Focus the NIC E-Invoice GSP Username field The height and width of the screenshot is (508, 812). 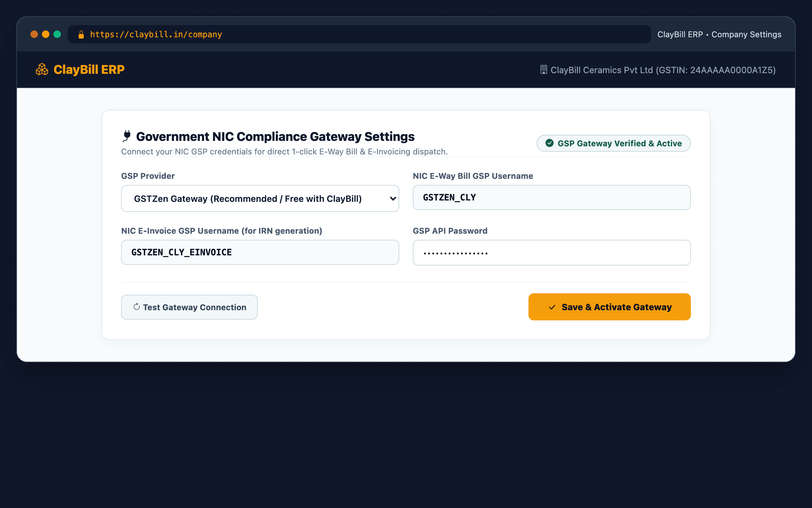coord(260,252)
